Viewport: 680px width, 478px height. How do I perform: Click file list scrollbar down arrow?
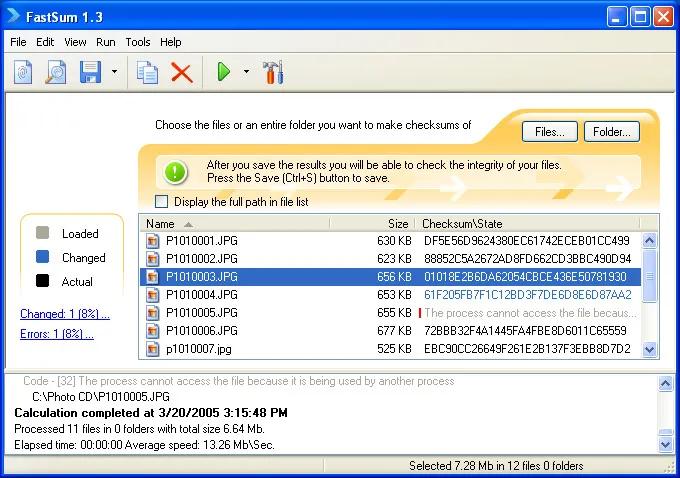tap(649, 349)
